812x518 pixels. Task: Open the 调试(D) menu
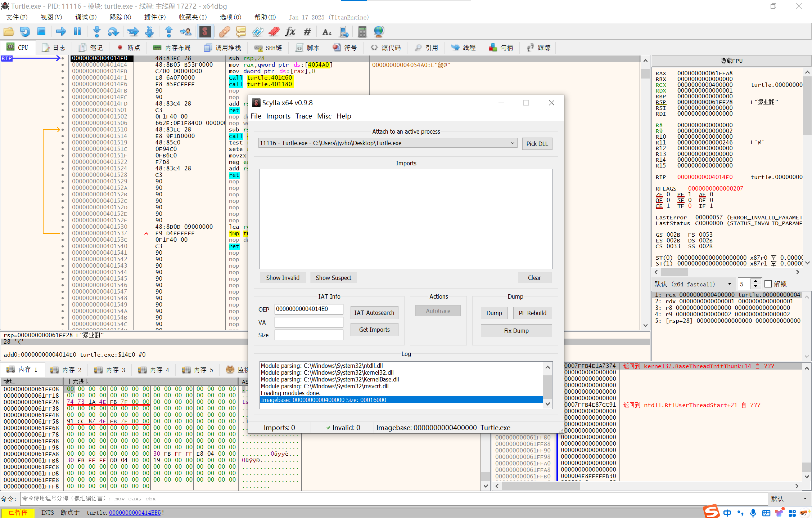coord(86,17)
